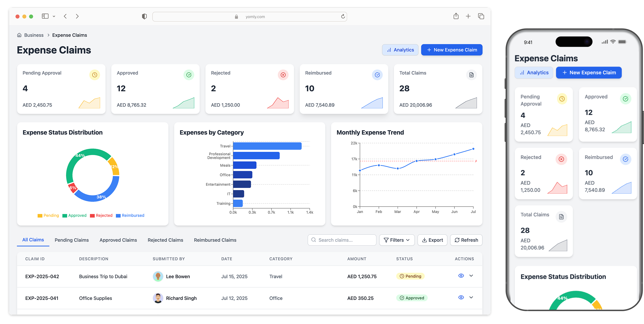Open a new tab with the plus icon
Screen dimensions: 644x324
(x=468, y=16)
